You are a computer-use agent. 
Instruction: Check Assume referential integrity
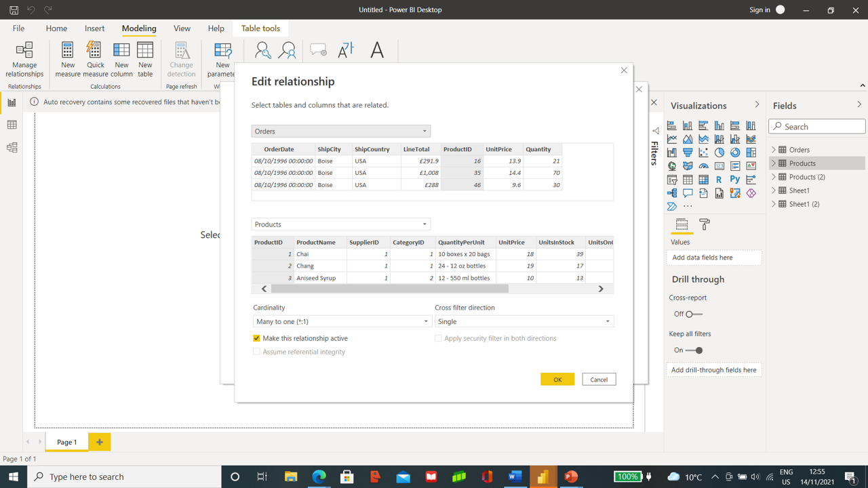[x=256, y=352]
